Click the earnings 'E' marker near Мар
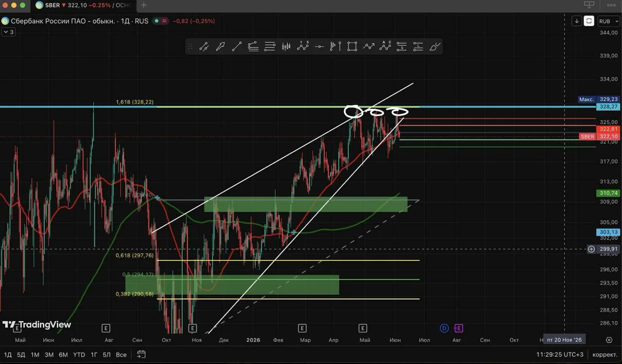This screenshot has height=364, width=622. (x=302, y=329)
